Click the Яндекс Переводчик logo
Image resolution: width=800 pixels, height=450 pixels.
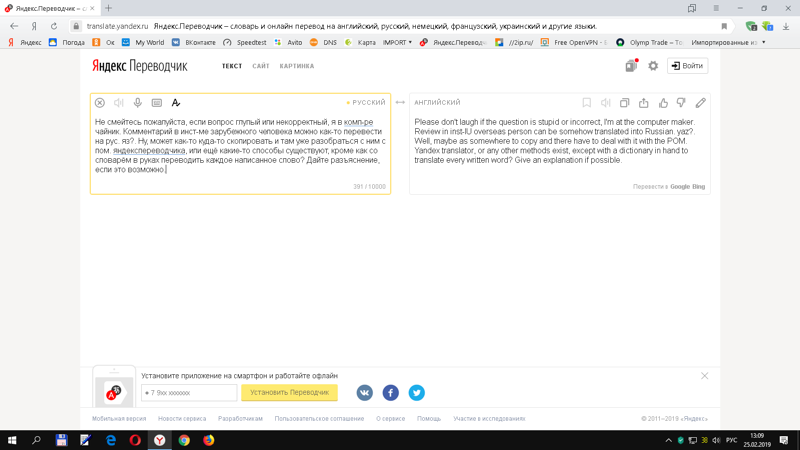140,66
